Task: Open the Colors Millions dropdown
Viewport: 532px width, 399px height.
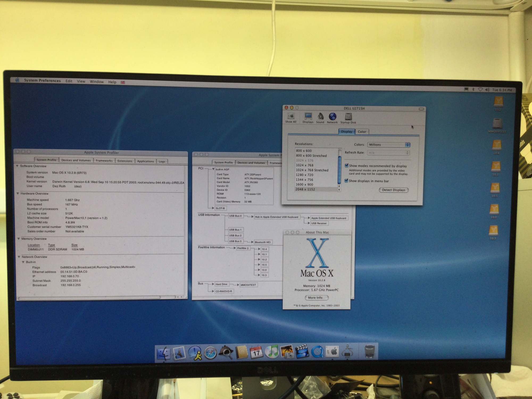Action: point(388,145)
